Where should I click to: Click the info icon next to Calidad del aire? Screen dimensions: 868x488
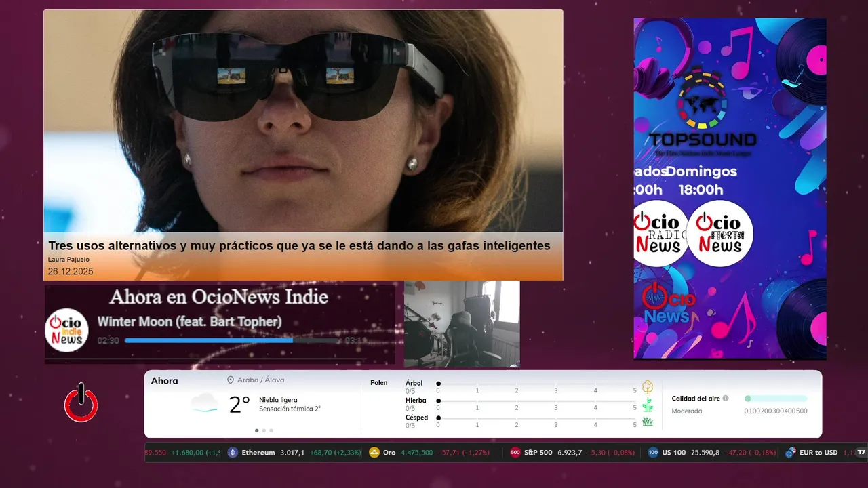726,399
